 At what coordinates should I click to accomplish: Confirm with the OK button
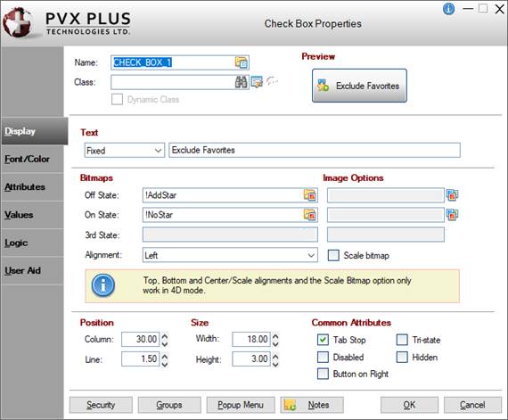click(x=409, y=405)
